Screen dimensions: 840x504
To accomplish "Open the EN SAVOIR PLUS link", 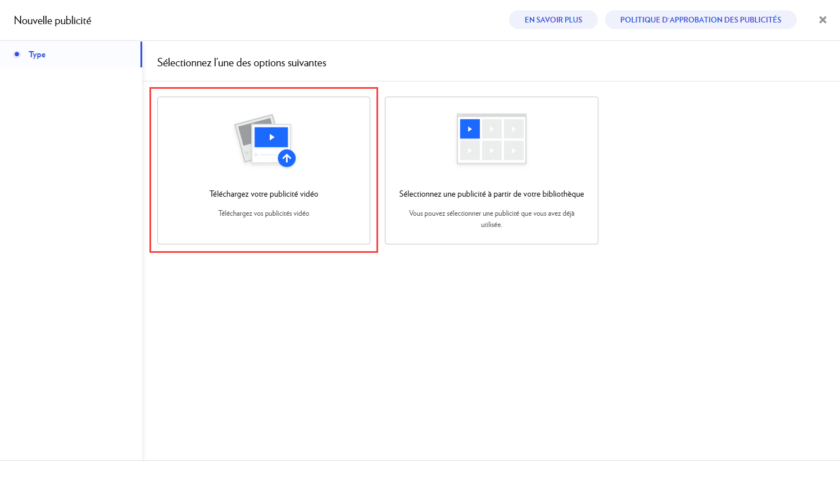I will pos(553,20).
